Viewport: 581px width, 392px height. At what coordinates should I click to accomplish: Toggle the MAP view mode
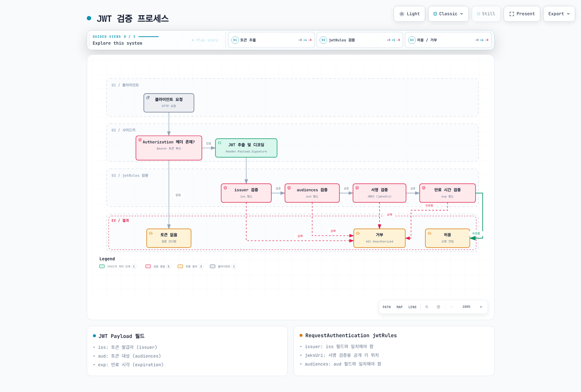click(x=399, y=307)
